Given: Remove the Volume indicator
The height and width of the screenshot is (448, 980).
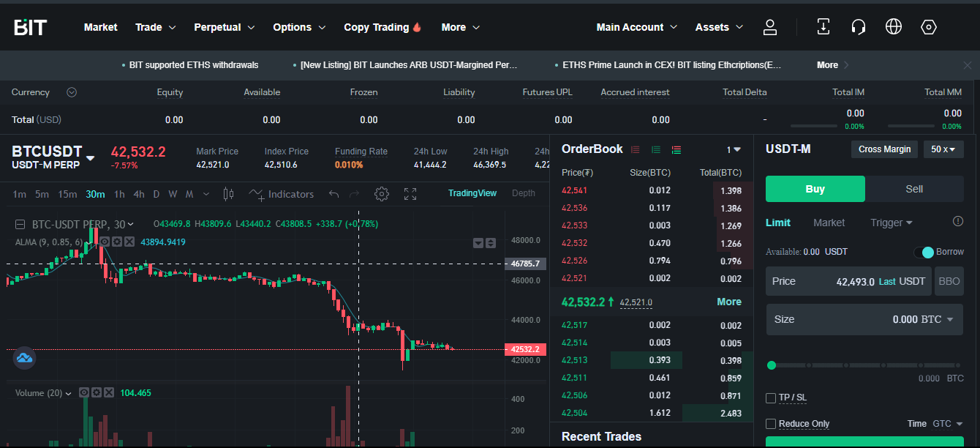Looking at the screenshot, I should (109, 393).
